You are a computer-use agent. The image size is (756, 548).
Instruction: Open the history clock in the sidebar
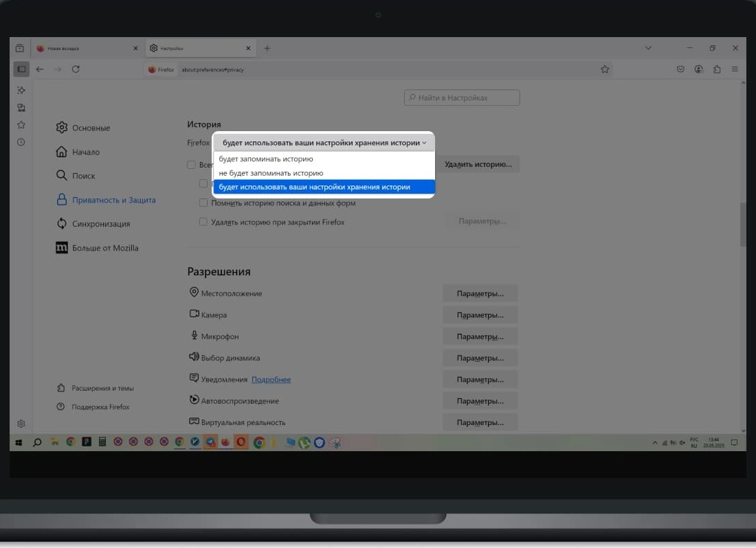21,142
